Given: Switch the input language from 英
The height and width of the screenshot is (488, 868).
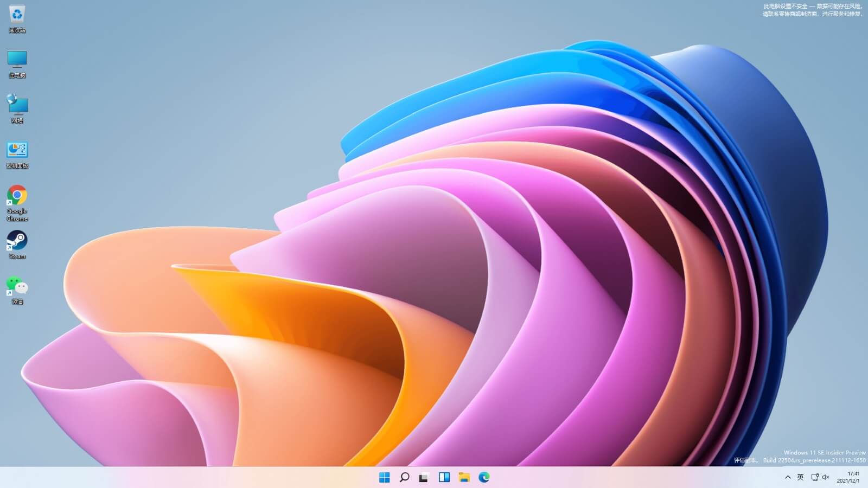Looking at the screenshot, I should 801,478.
